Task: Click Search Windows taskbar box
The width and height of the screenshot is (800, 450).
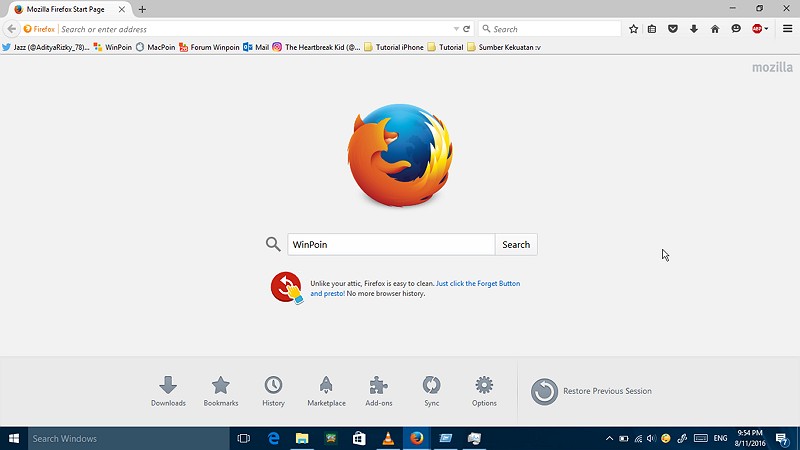Action: pyautogui.click(x=129, y=438)
